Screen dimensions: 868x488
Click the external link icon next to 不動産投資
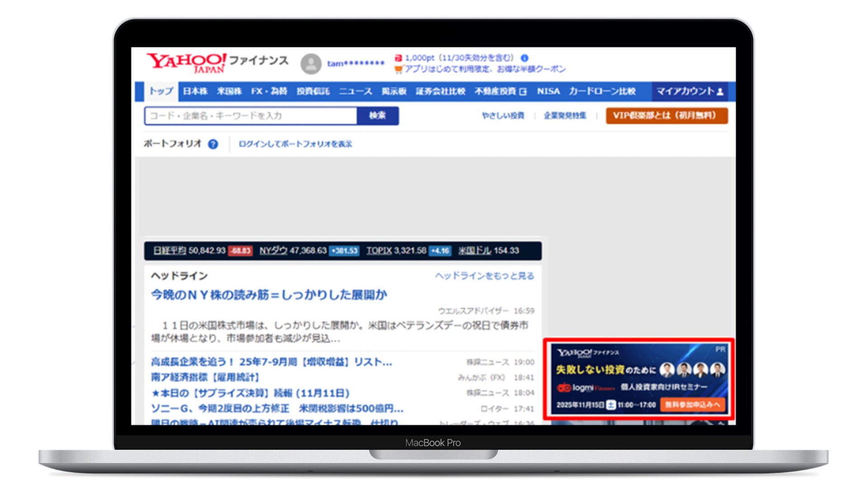tap(523, 92)
